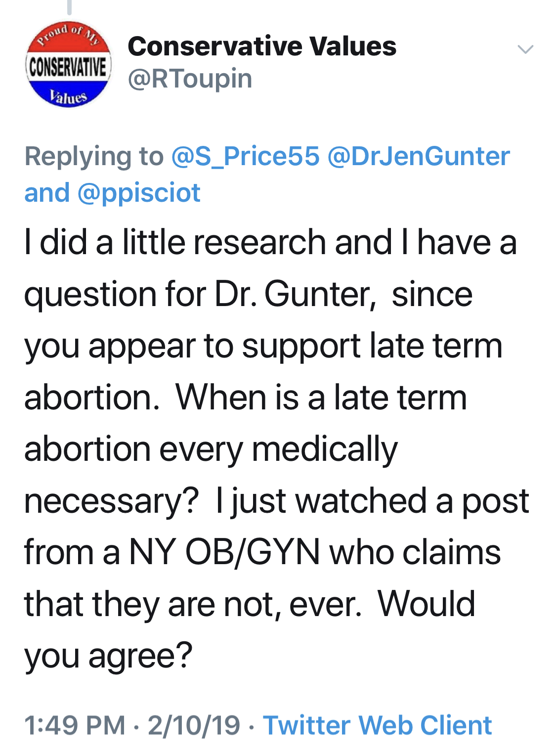This screenshot has height=756, width=556.
Task: Click the word "necessary?" in the tweet
Action: [111, 501]
